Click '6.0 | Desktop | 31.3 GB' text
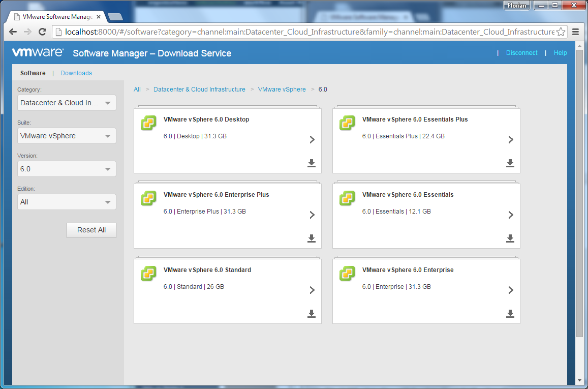588x389 pixels. click(x=195, y=136)
